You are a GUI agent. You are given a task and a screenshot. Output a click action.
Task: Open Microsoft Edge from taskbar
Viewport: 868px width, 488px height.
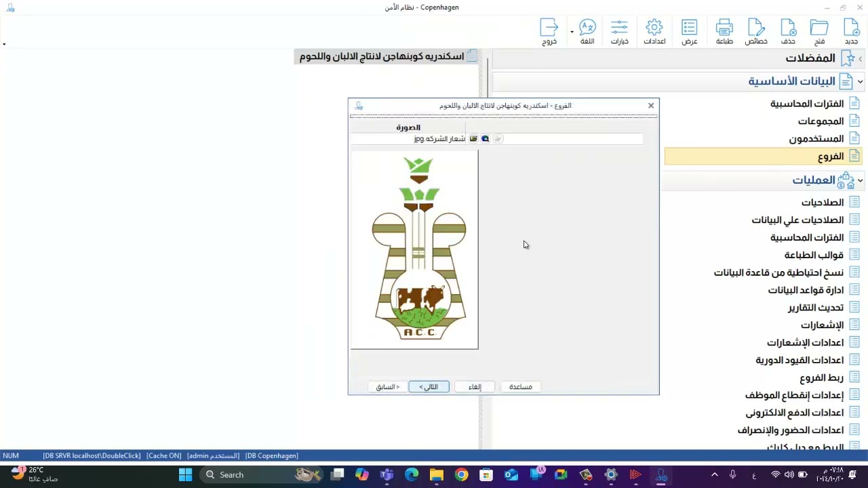(x=412, y=475)
